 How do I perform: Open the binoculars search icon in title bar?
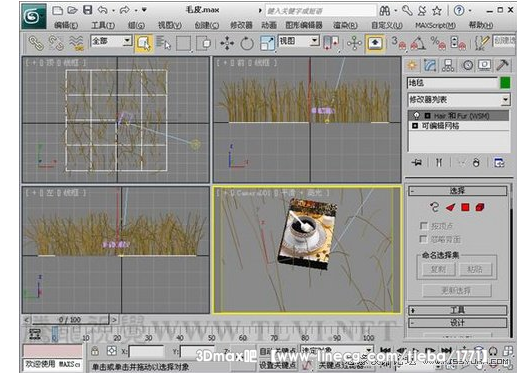pos(385,11)
